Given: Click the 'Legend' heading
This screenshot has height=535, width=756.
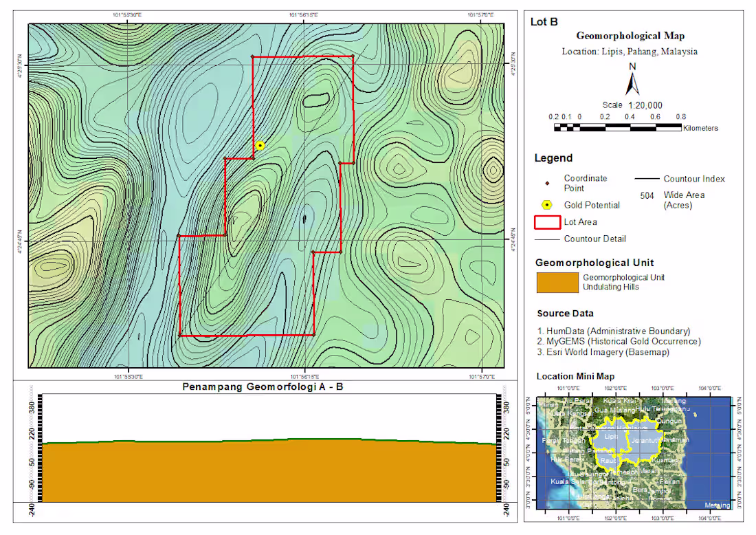Looking at the screenshot, I should (x=553, y=158).
